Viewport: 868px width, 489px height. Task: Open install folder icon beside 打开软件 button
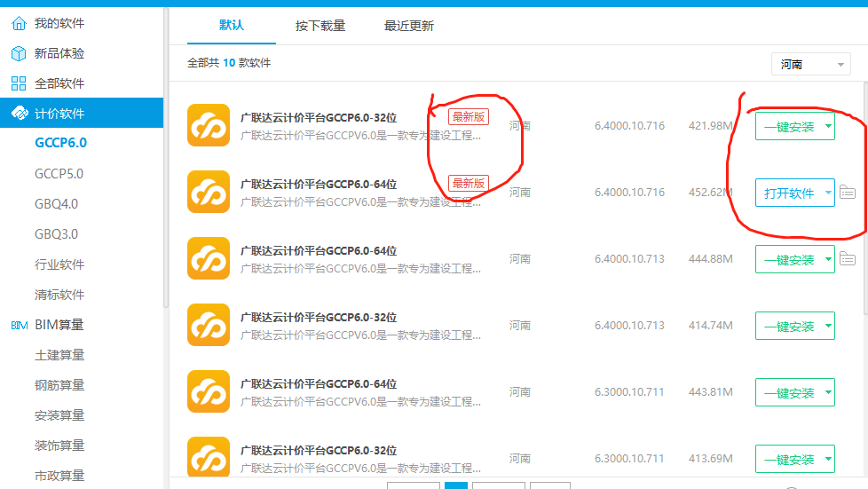pos(848,193)
